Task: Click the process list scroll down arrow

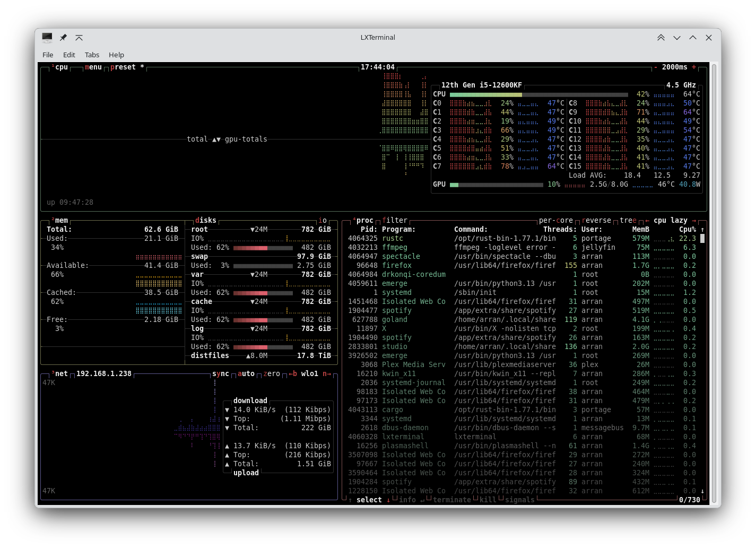Action: tap(702, 491)
